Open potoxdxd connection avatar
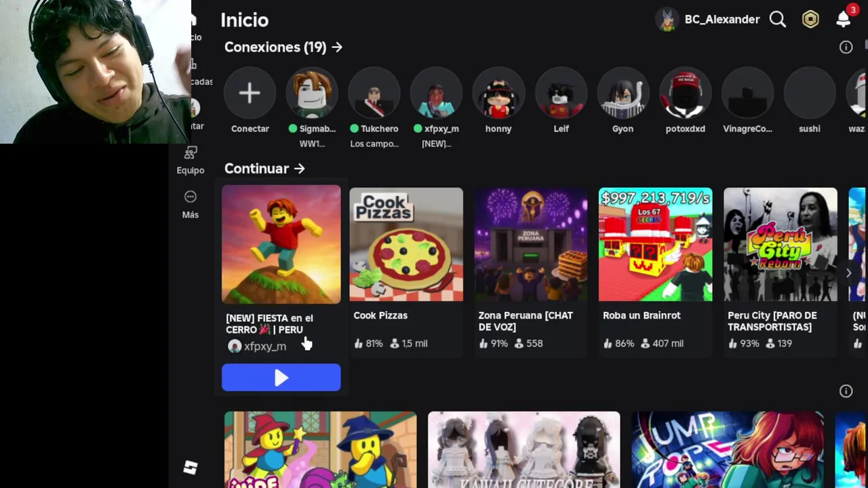 click(686, 93)
